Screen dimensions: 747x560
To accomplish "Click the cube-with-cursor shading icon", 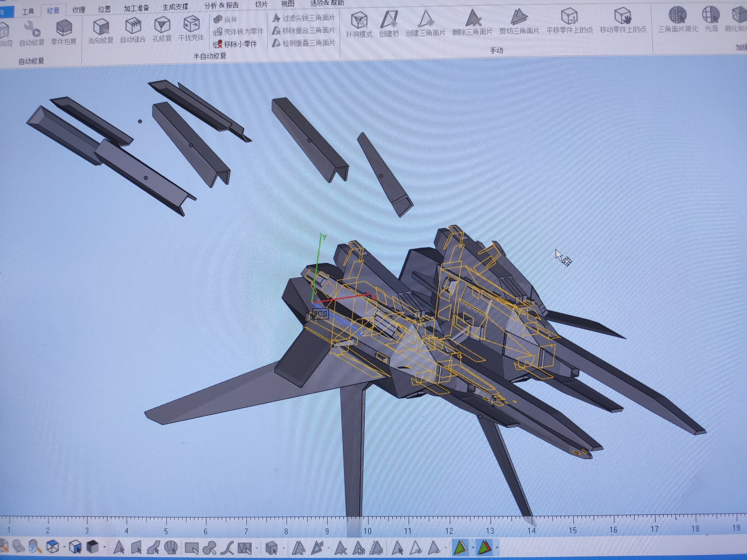I will point(75,547).
